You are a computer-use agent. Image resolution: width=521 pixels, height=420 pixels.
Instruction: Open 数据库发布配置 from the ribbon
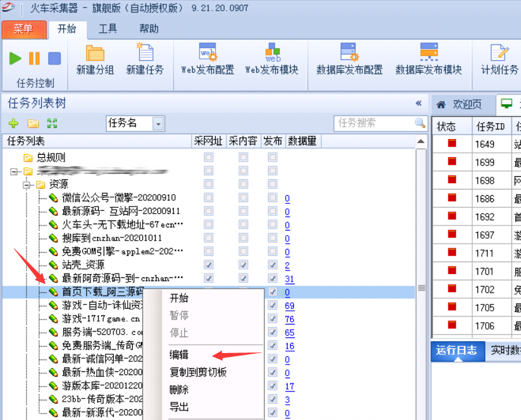[x=349, y=53]
